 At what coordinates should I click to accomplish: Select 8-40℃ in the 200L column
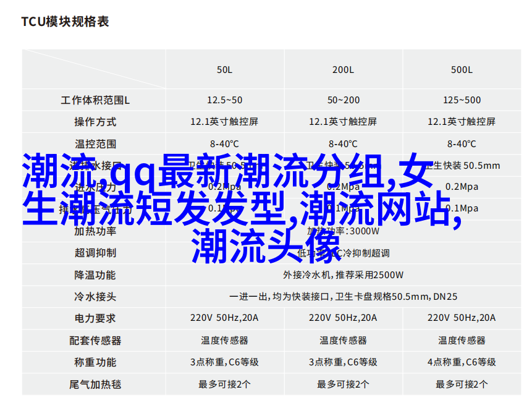(x=343, y=144)
